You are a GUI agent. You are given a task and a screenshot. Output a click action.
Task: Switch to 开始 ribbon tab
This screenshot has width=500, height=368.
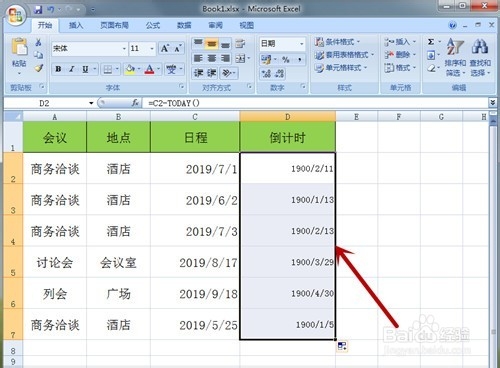pyautogui.click(x=45, y=25)
